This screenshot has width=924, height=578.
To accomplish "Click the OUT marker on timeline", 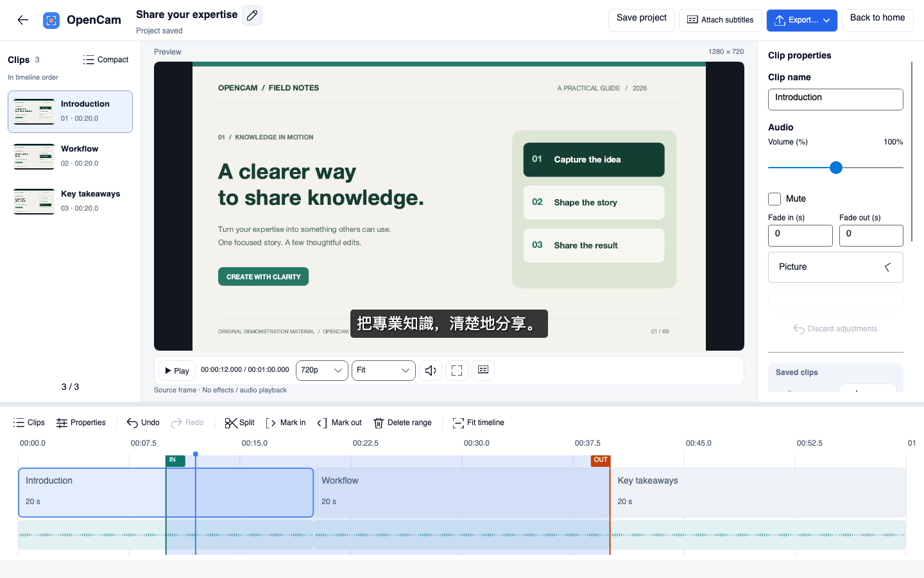I will 600,460.
